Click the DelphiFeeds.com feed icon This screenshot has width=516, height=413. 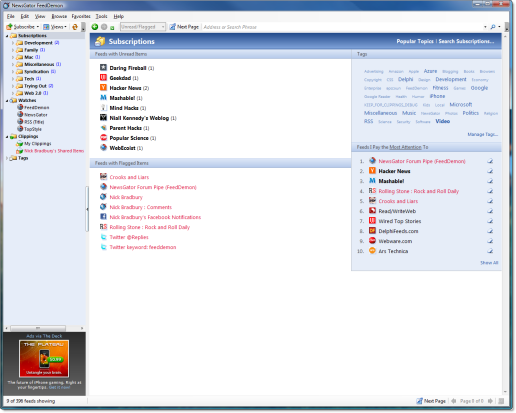pos(372,230)
